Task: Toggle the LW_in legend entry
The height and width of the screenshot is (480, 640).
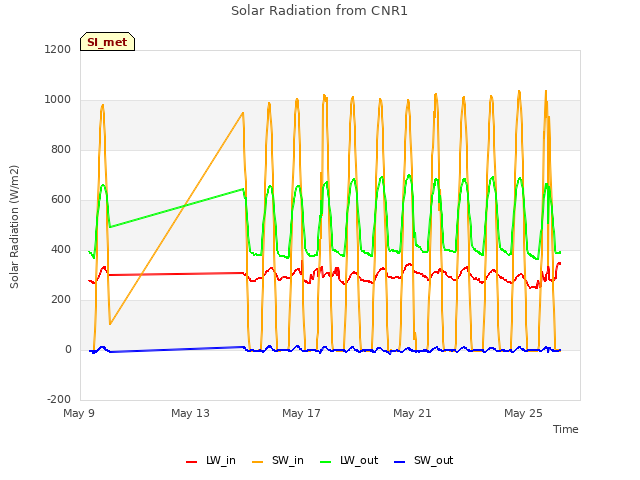Action: [x=211, y=460]
